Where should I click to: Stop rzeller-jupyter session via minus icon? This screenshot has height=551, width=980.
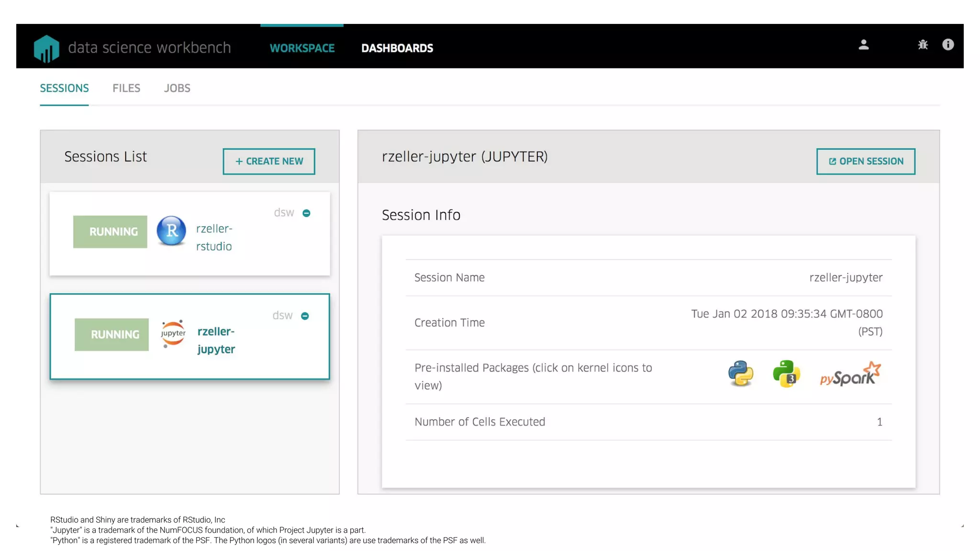[x=305, y=316]
